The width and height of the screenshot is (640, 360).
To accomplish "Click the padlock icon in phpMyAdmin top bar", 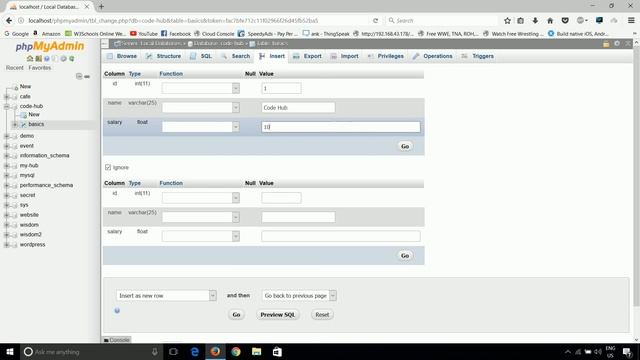I will click(x=606, y=43).
